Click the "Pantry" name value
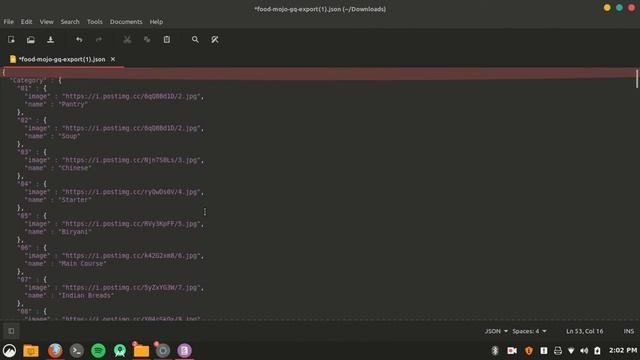The width and height of the screenshot is (640, 360). click(73, 104)
